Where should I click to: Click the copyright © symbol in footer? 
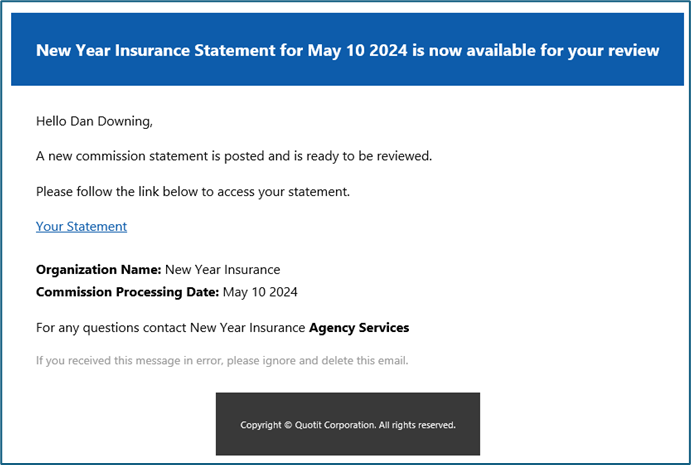(x=288, y=425)
